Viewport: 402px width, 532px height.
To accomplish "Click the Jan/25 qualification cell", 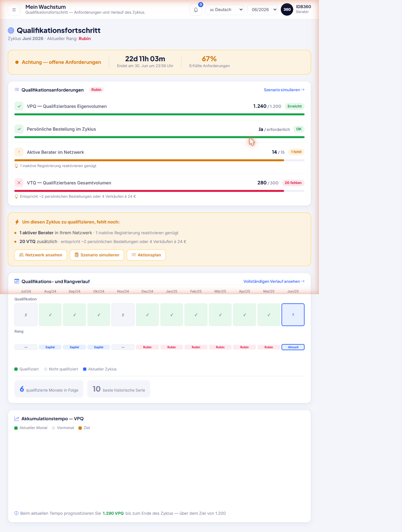I will point(172,315).
